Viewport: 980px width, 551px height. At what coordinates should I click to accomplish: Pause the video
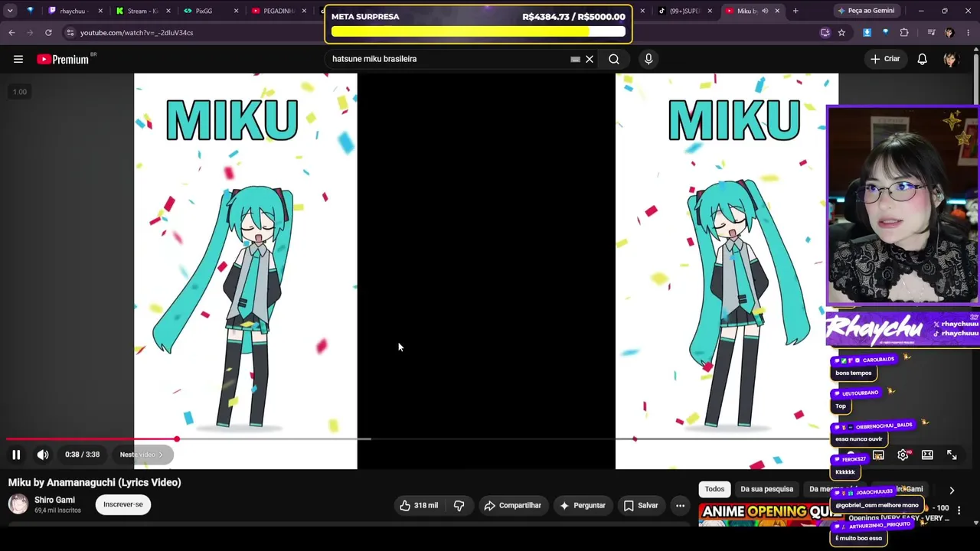[16, 455]
